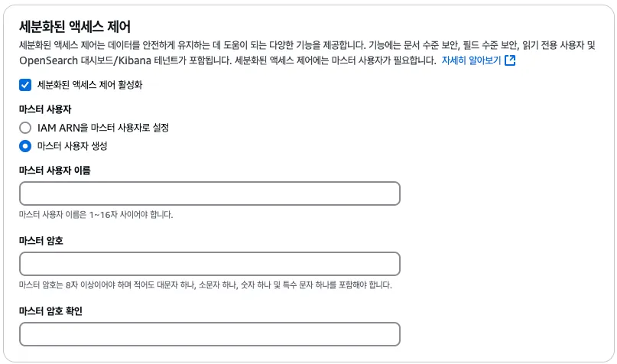The height and width of the screenshot is (364, 617).
Task: Select the IAM ARN master user radio button
Action: [25, 128]
